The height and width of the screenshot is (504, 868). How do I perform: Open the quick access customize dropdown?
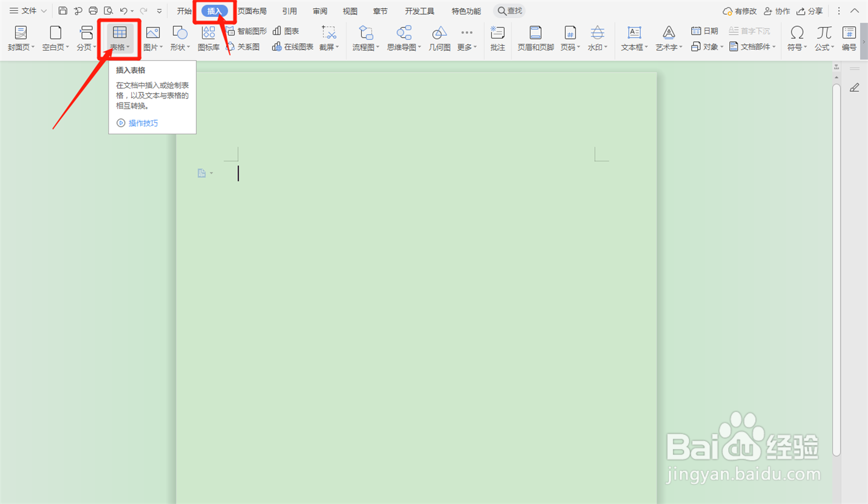point(160,11)
